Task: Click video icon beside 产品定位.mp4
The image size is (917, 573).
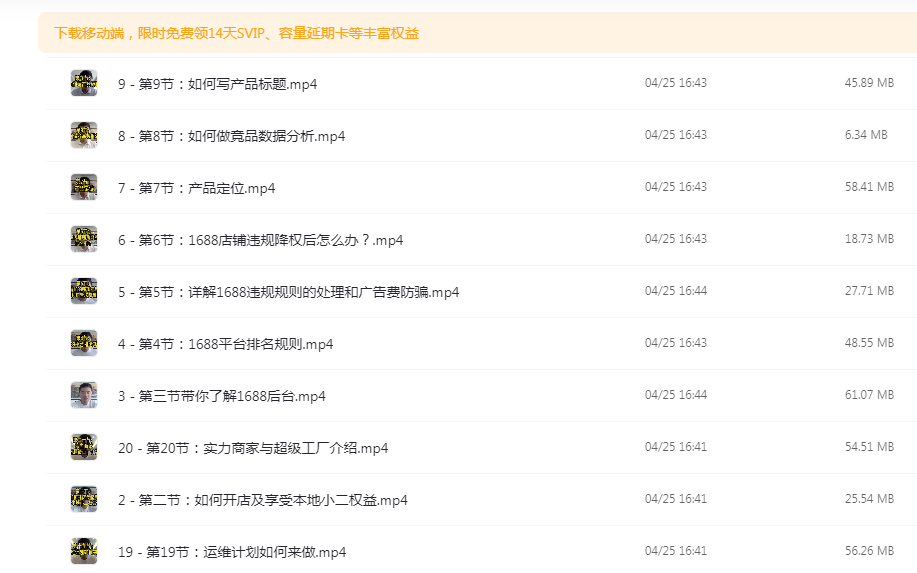Action: pos(84,187)
